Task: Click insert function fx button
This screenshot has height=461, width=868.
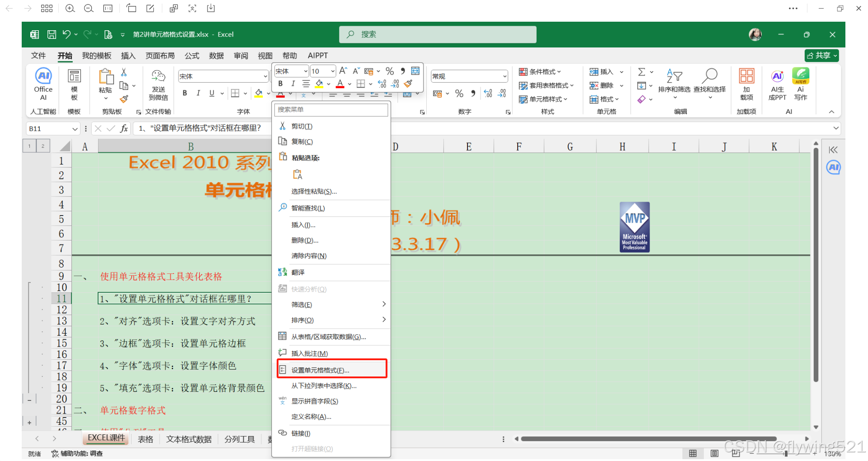Action: pyautogui.click(x=124, y=129)
